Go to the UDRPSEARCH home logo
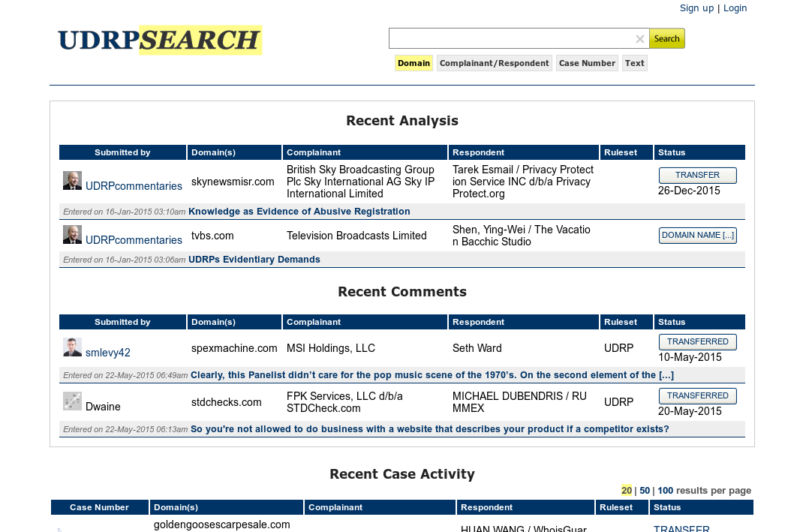 159,40
